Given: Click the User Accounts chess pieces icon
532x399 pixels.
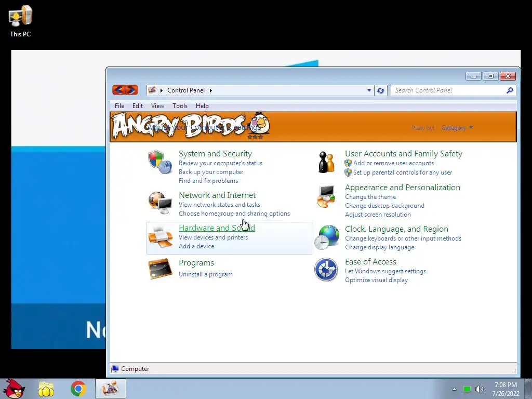Looking at the screenshot, I should (x=326, y=162).
